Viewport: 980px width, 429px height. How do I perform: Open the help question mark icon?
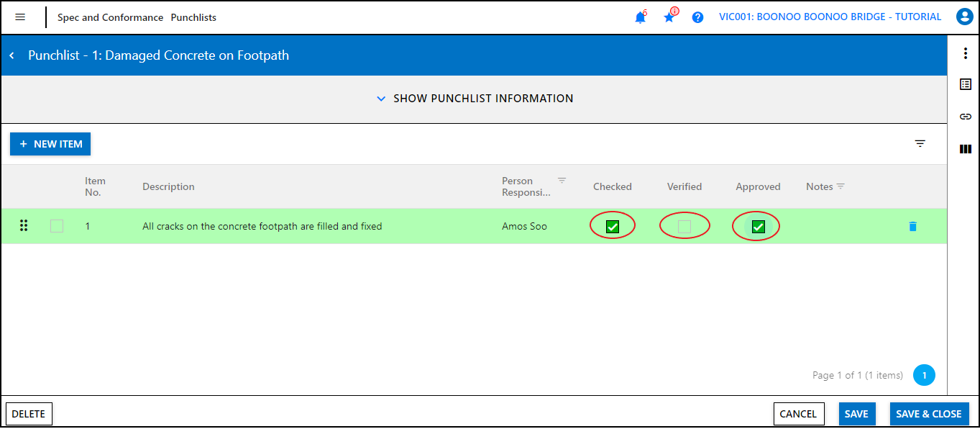coord(697,17)
